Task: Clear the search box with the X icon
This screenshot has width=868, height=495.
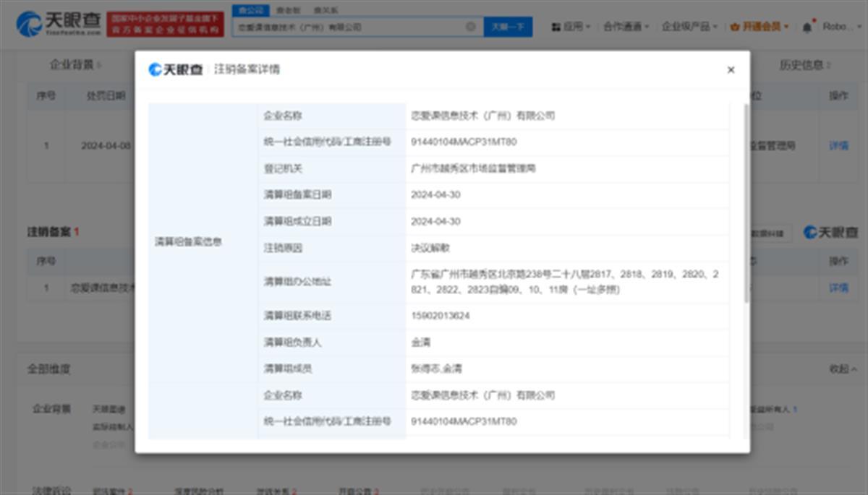Action: (470, 27)
